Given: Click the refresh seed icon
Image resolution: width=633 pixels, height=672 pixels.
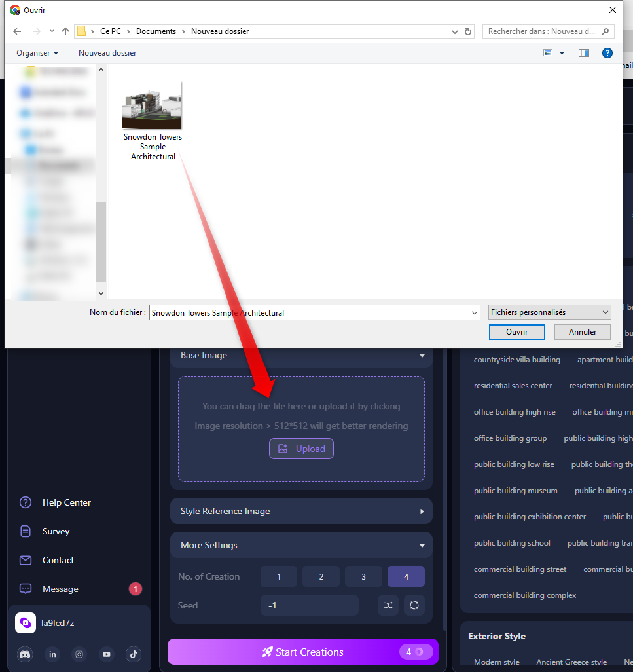Looking at the screenshot, I should point(414,605).
